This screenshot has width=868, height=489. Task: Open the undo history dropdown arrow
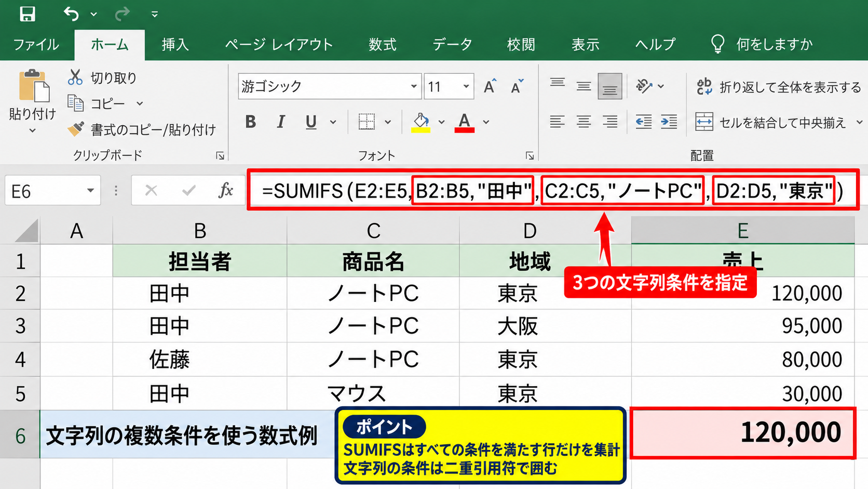(x=94, y=15)
